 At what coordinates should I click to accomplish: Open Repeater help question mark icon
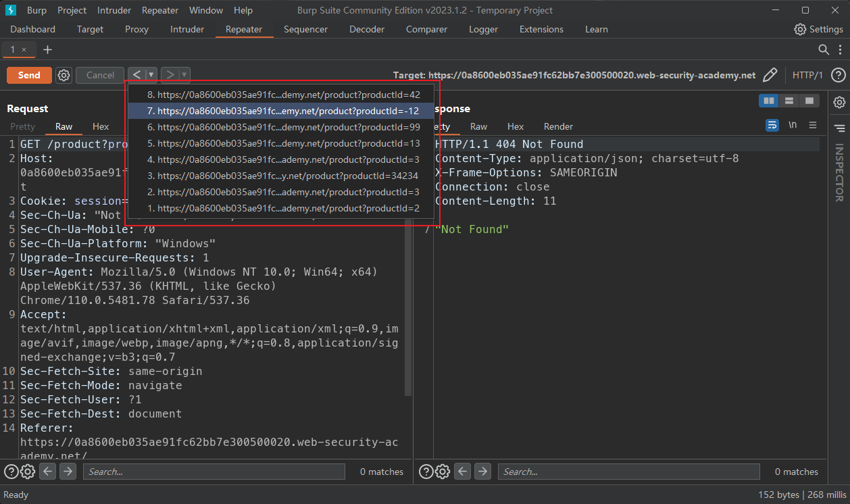tap(839, 75)
